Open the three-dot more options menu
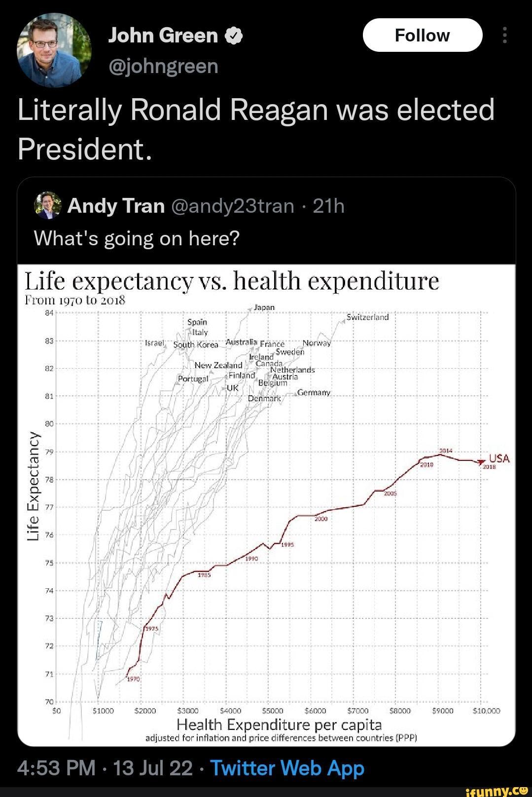The image size is (532, 797). tap(504, 35)
